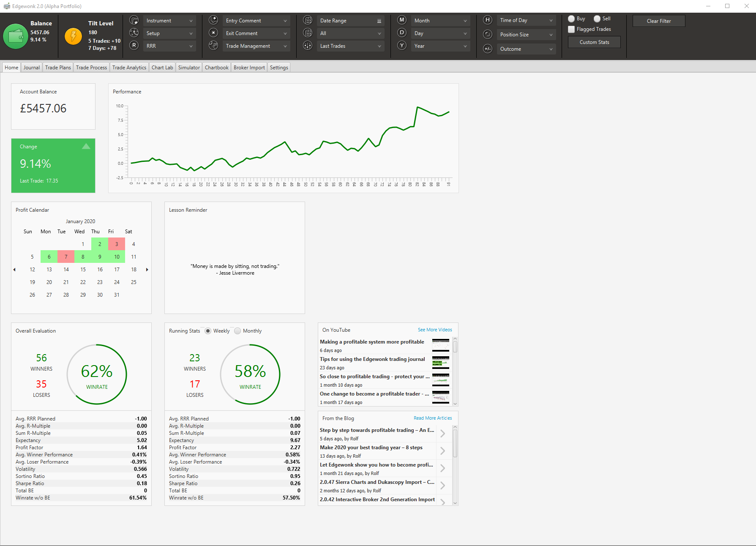Click the green wallet Balance icon

[16, 36]
